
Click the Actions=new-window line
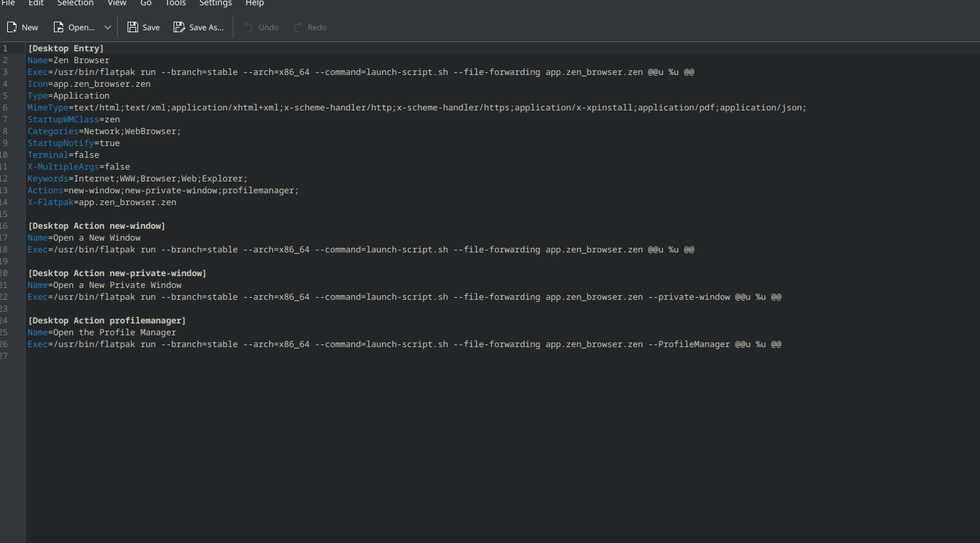click(163, 191)
